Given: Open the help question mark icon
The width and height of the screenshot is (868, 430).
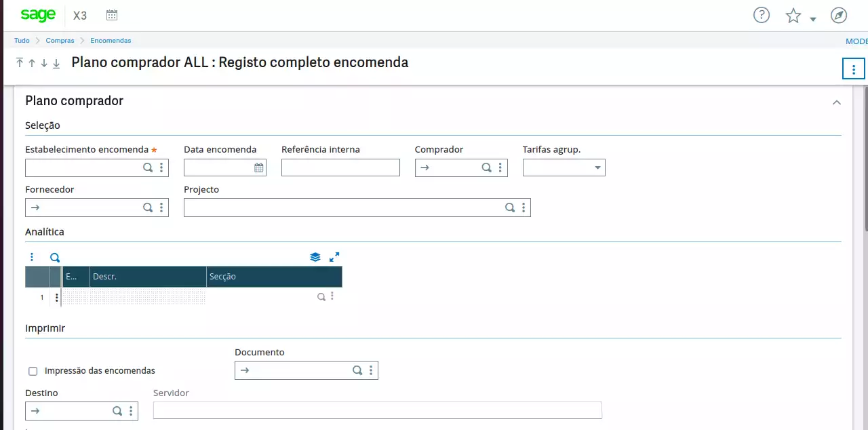Looking at the screenshot, I should [762, 15].
